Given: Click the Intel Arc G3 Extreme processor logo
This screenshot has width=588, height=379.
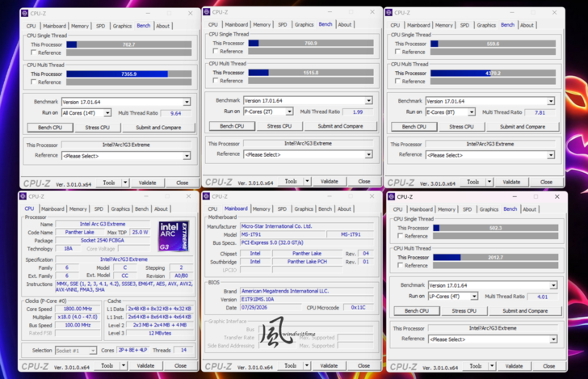Looking at the screenshot, I should [x=173, y=236].
